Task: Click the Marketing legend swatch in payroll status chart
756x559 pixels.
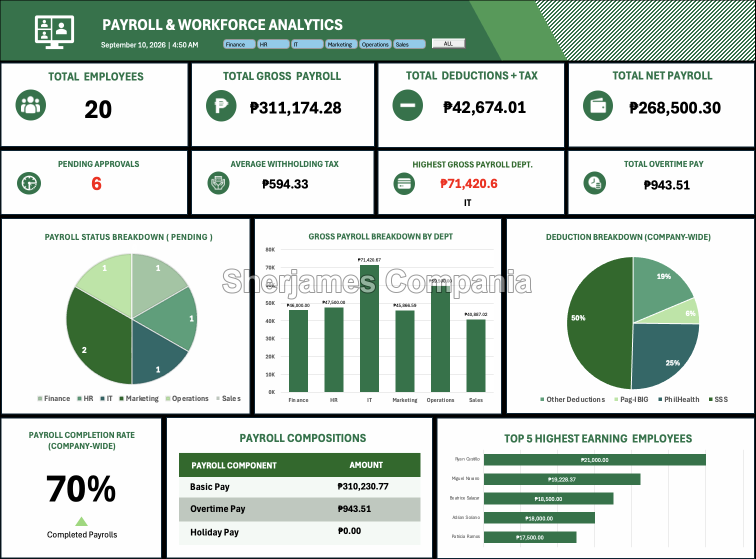Action: click(121, 398)
